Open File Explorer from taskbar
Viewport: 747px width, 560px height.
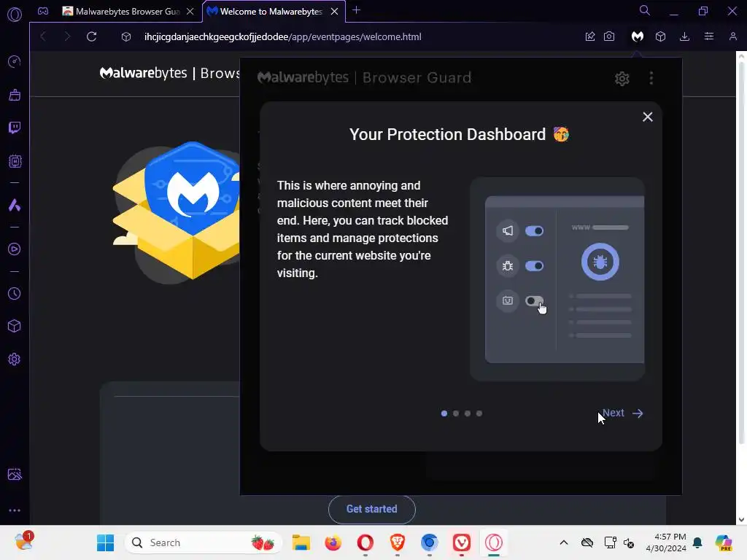(x=301, y=542)
